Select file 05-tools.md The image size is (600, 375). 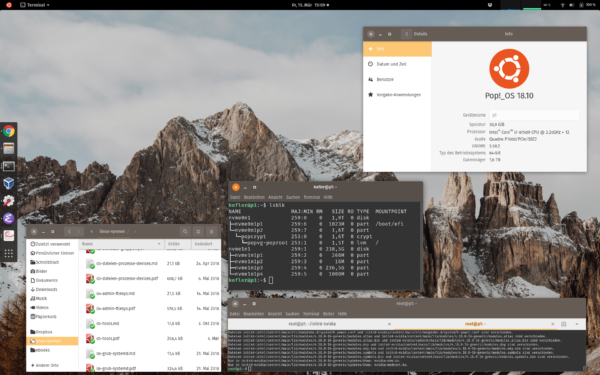[150, 324]
